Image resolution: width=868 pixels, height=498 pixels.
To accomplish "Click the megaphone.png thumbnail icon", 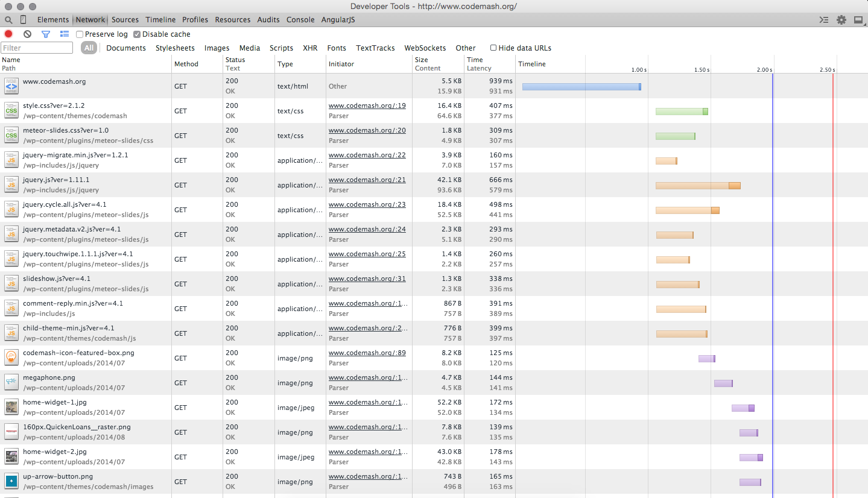I will coord(11,383).
